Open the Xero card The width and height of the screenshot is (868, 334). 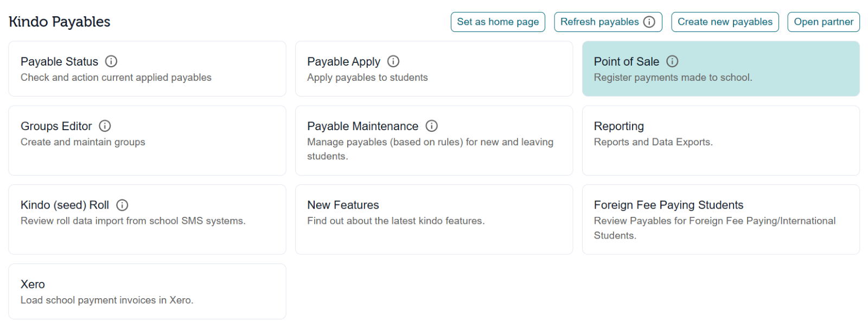[147, 291]
